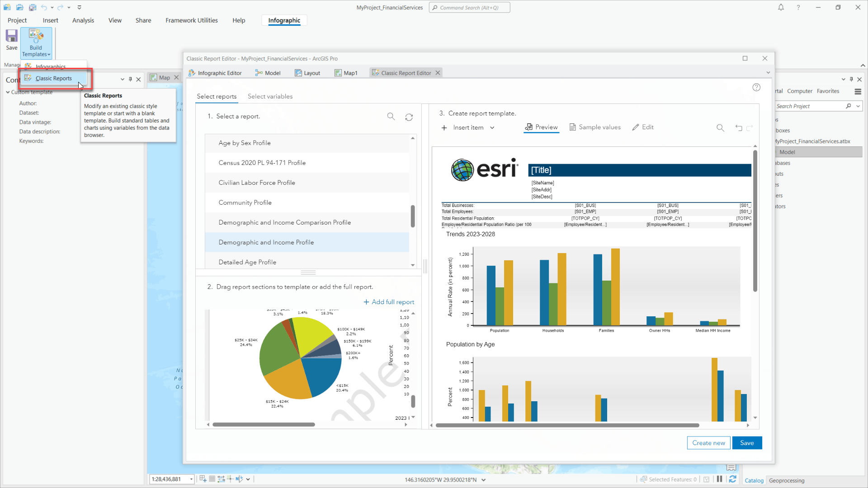Open the help question mark in editor

tap(756, 87)
